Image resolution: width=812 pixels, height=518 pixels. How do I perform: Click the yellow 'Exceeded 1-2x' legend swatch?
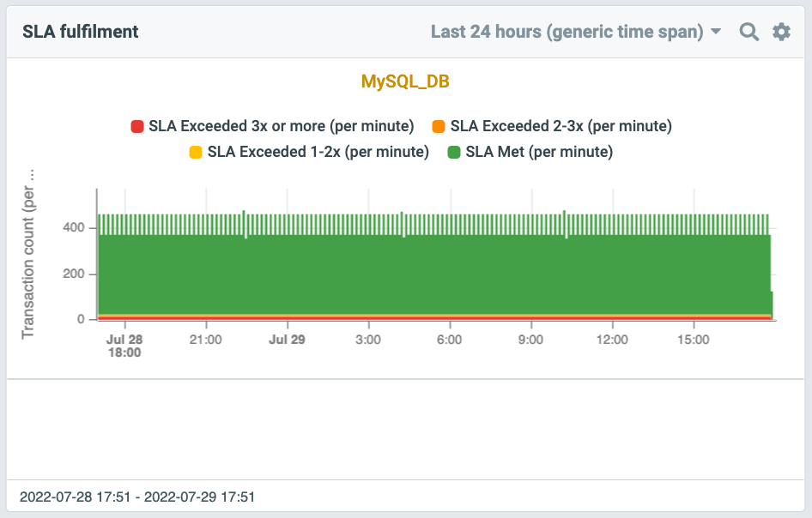[196, 153]
